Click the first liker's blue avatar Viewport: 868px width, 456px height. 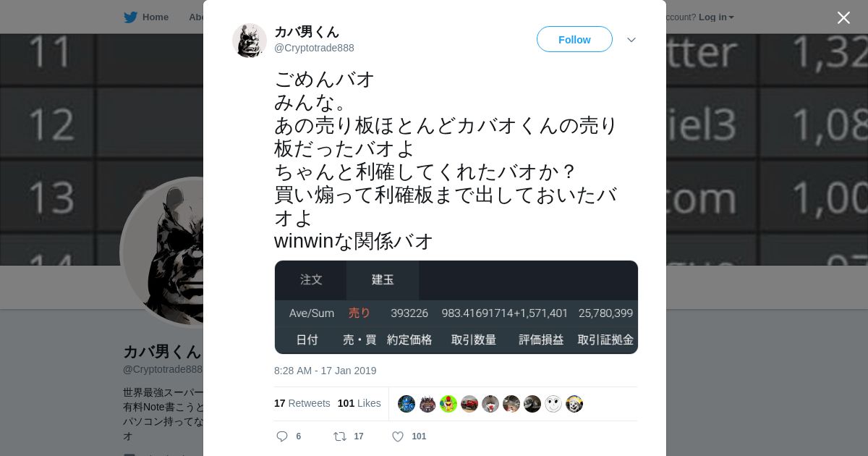407,404
